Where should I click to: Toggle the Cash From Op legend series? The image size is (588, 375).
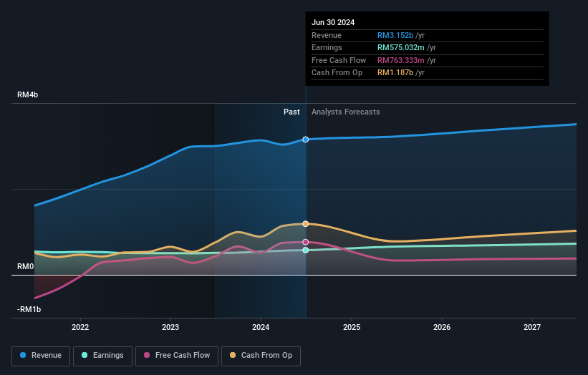pyautogui.click(x=261, y=356)
